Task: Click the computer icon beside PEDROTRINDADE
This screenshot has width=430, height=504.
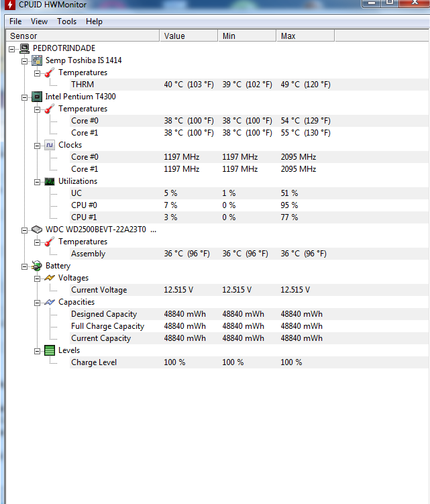Action: click(24, 48)
